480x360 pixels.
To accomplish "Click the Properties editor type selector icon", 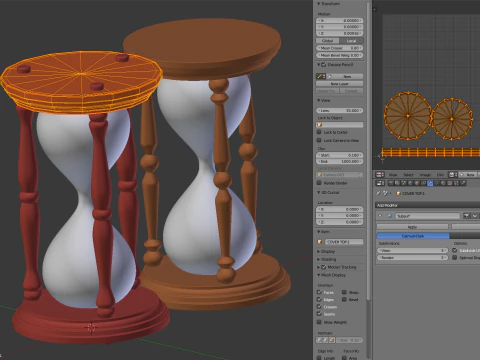I will 380,183.
